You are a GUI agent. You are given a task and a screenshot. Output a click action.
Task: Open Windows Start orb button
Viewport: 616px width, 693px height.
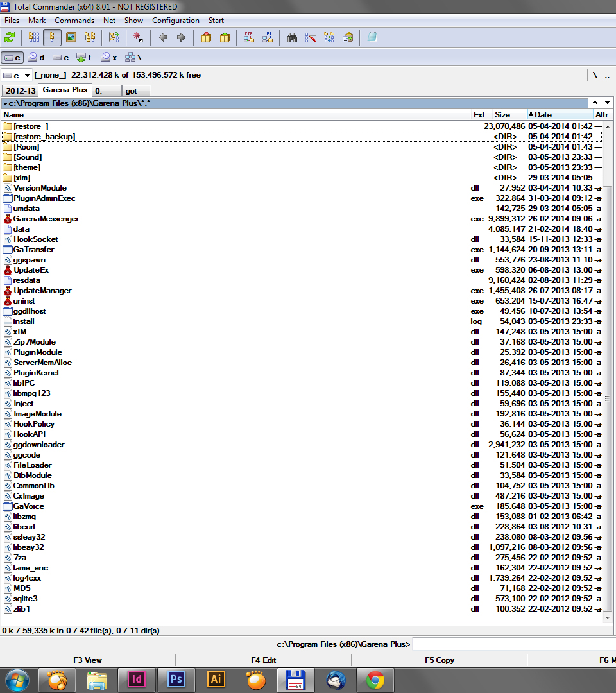(17, 680)
